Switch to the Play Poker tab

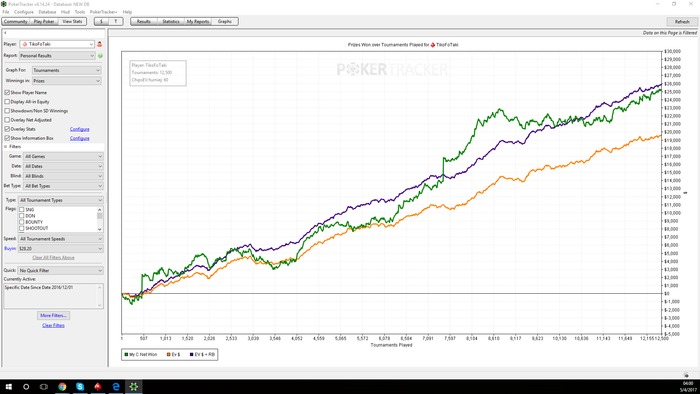point(44,21)
